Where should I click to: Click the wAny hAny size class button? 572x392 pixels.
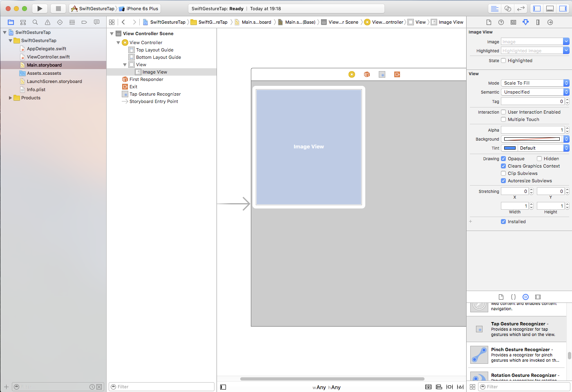326,387
